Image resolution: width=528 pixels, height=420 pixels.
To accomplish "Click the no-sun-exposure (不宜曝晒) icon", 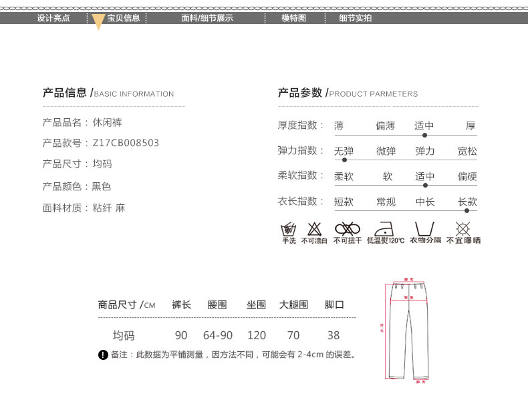I will 463,228.
